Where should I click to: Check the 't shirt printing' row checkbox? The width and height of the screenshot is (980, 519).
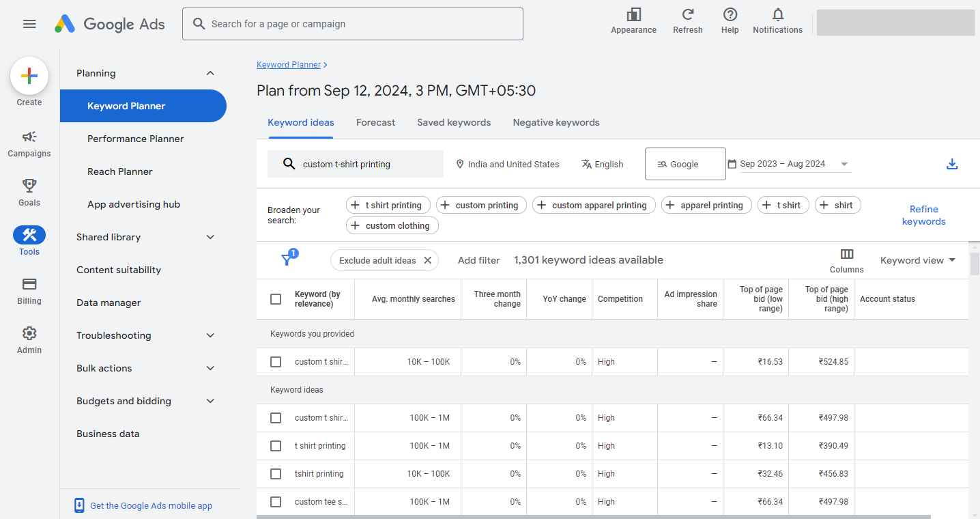276,446
